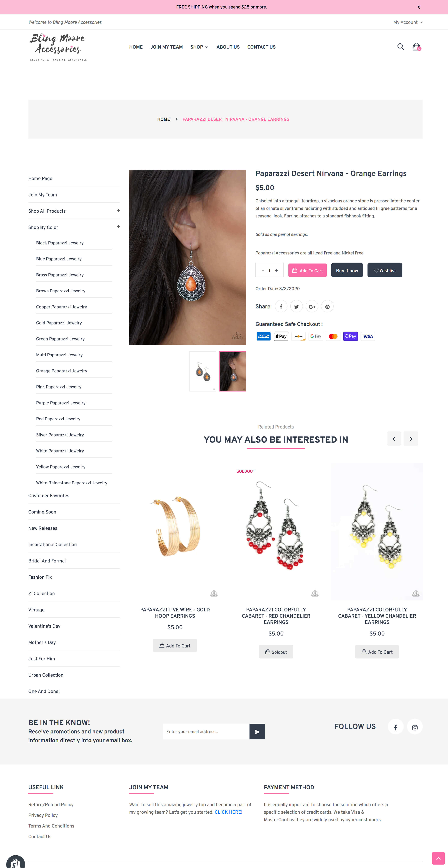Submit newsletter email arrow button
The image size is (448, 868).
point(257,731)
